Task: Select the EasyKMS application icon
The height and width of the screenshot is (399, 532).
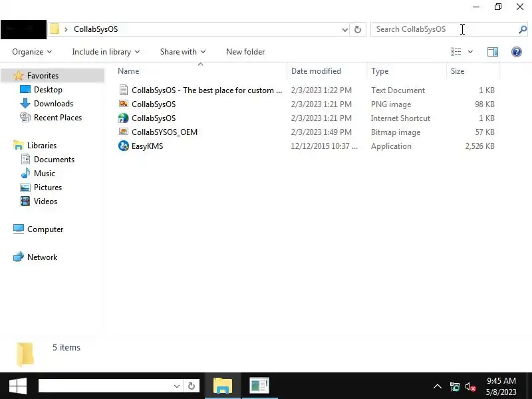Action: (124, 146)
